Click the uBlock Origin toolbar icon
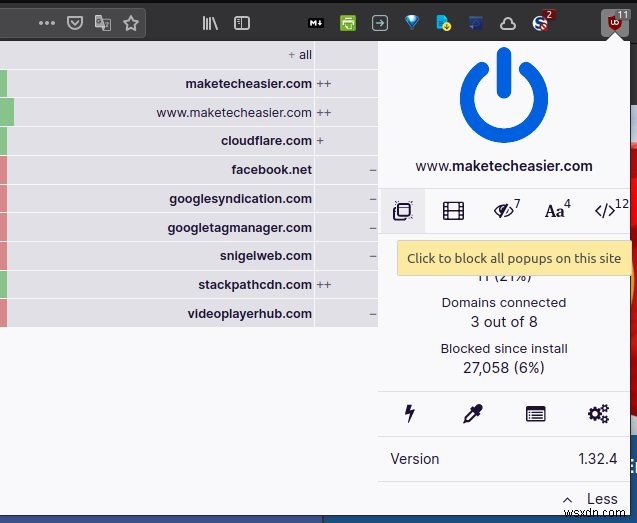637x523 pixels. point(615,23)
